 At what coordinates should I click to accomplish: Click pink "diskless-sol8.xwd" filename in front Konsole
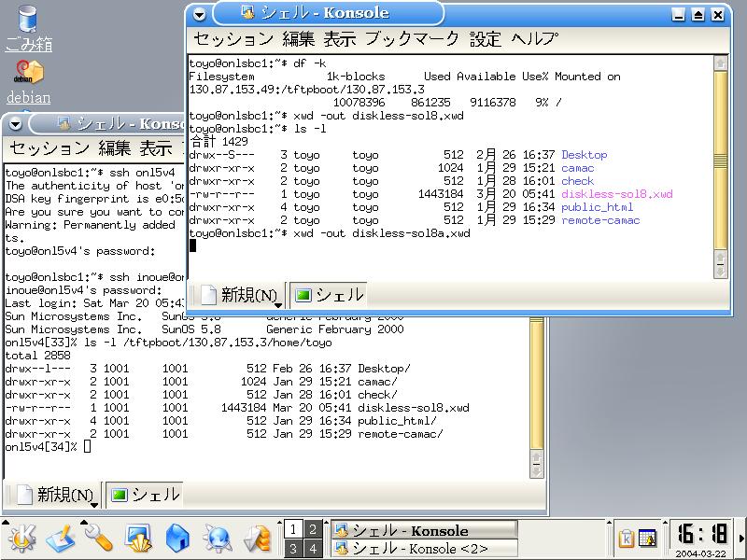pyautogui.click(x=617, y=194)
